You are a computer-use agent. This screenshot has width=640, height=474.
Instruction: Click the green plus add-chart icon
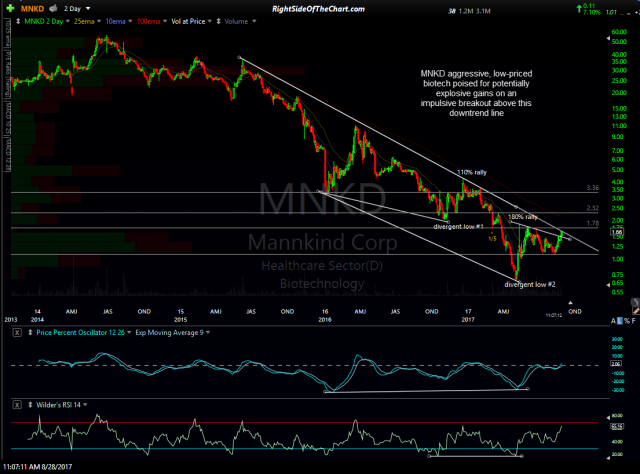pos(11,8)
